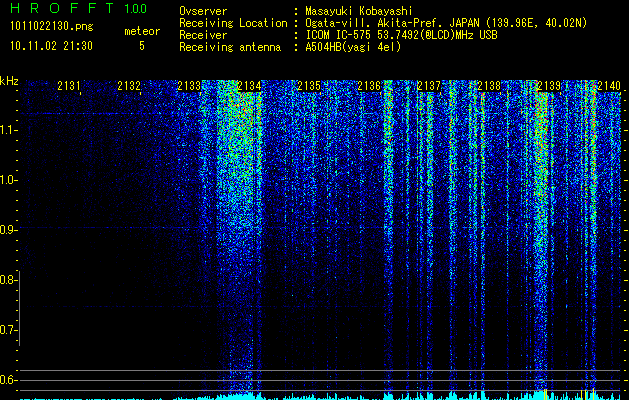Viewport: 629px width, 400px height.
Task: Click the 2136 time marker
Action: click(369, 86)
